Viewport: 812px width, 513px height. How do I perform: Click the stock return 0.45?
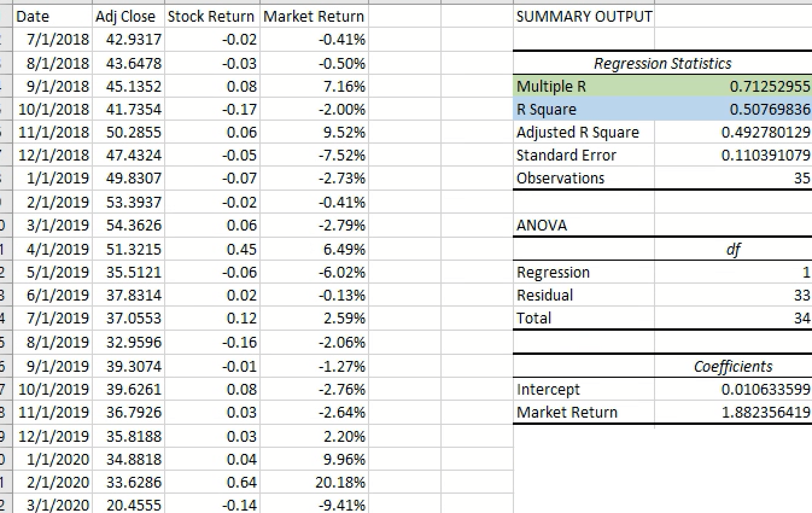pos(212,249)
